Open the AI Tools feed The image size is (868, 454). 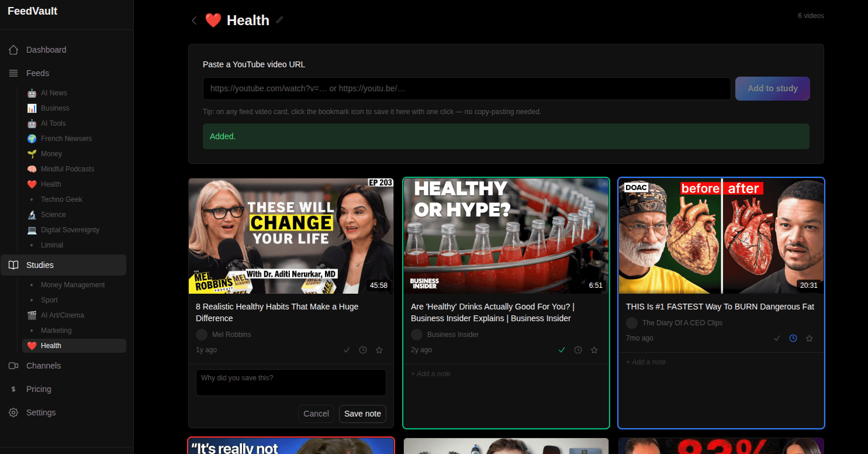tap(74, 123)
